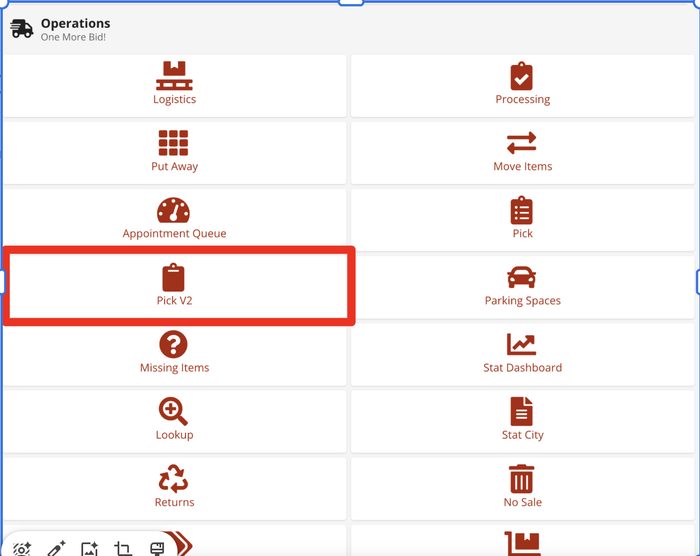Open the Processing clipboard-check tile

[x=522, y=86]
